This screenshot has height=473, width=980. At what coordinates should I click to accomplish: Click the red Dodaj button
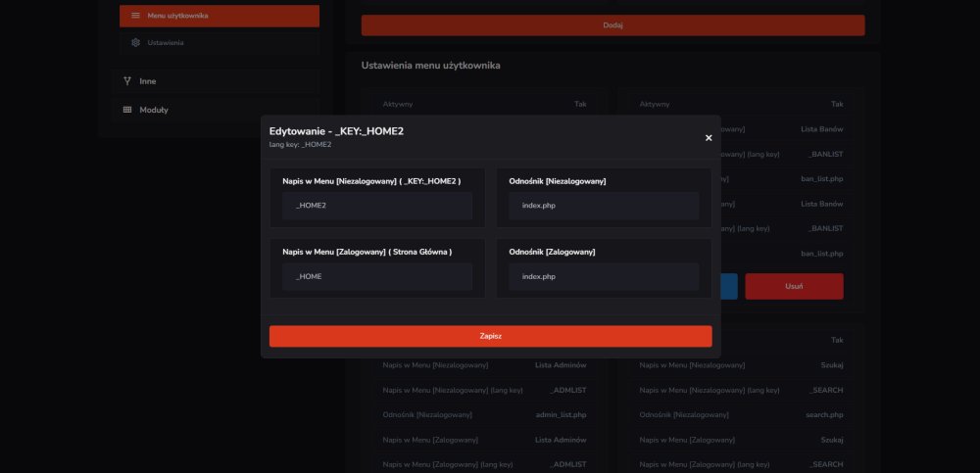pyautogui.click(x=613, y=25)
